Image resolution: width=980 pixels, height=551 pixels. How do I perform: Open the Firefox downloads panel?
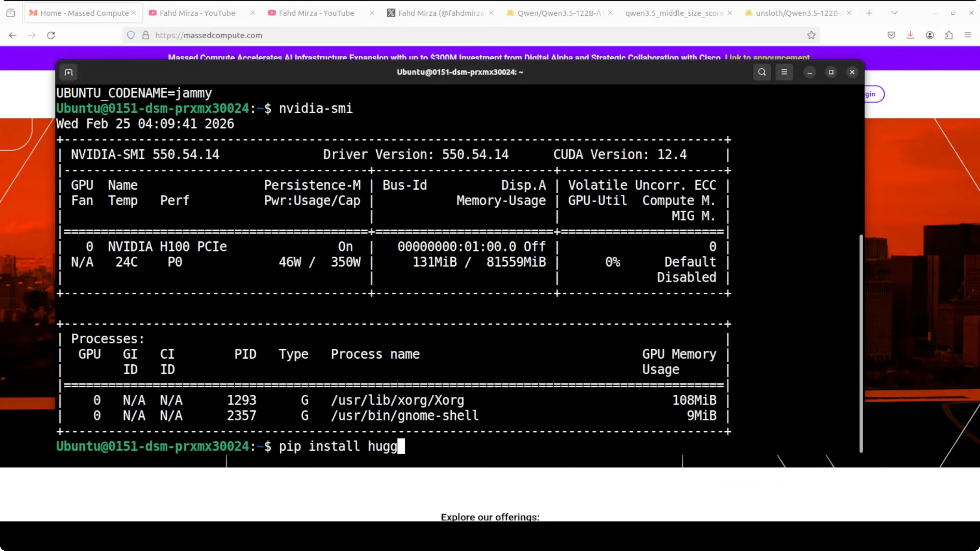pyautogui.click(x=910, y=35)
